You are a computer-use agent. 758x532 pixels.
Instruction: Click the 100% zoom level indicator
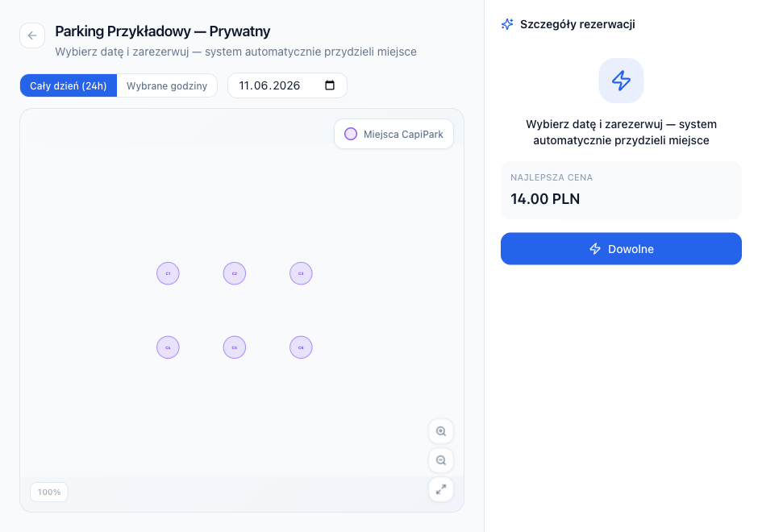pos(49,492)
